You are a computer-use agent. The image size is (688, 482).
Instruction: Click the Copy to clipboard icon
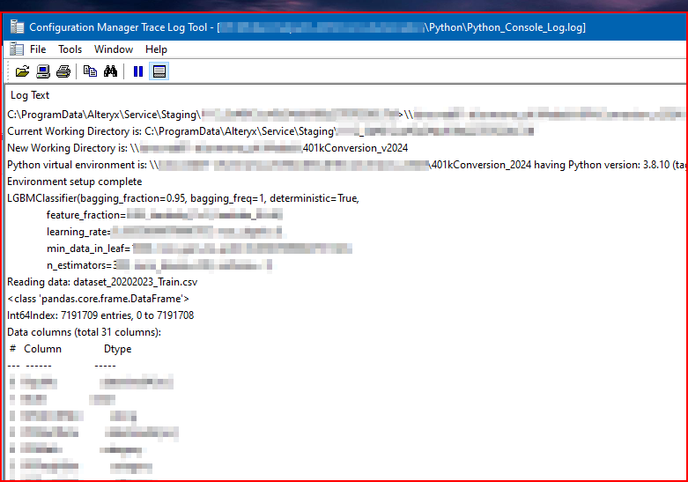pyautogui.click(x=90, y=71)
